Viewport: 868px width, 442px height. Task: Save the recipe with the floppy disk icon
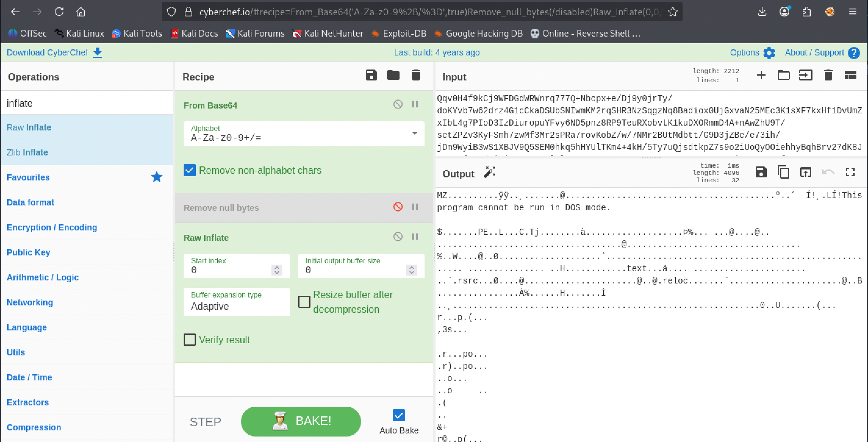click(371, 75)
